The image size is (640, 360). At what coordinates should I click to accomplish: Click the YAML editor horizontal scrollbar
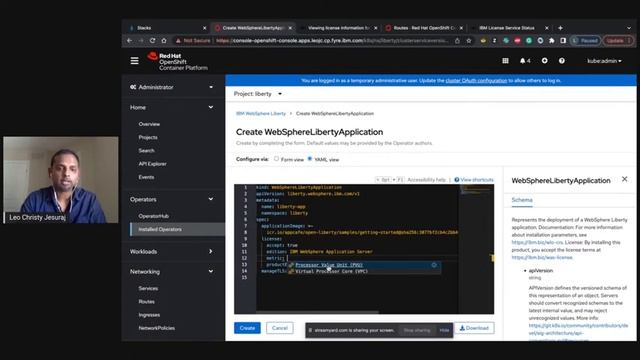[317, 312]
